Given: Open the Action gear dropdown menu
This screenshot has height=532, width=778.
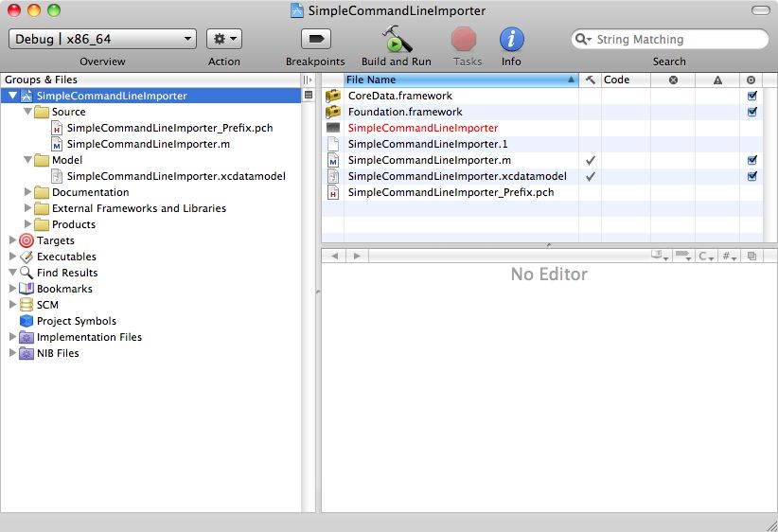Looking at the screenshot, I should (x=224, y=40).
